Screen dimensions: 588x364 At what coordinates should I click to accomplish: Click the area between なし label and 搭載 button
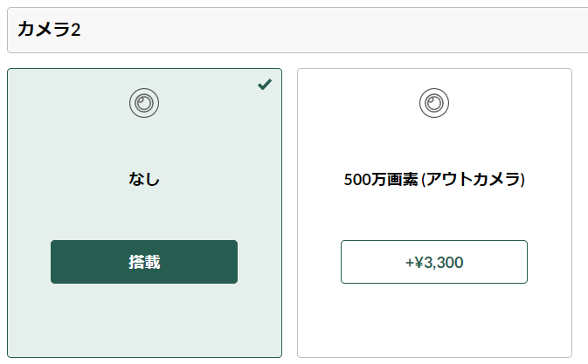(x=144, y=214)
